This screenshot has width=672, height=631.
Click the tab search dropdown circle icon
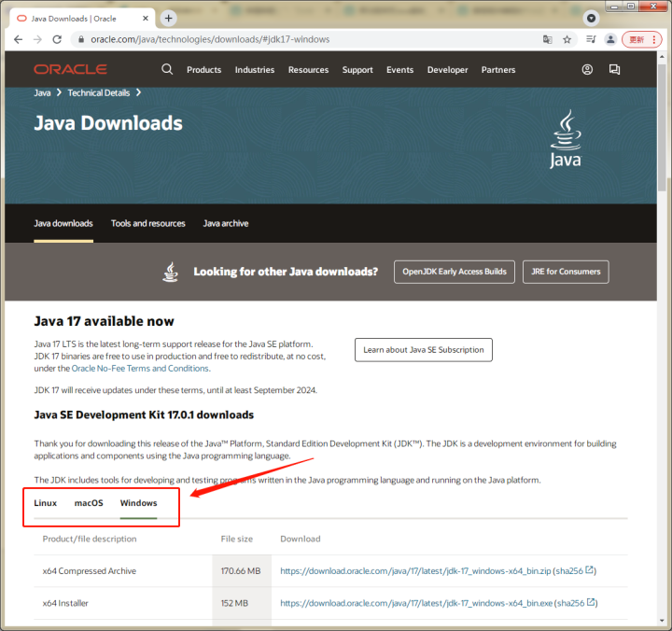[x=591, y=18]
